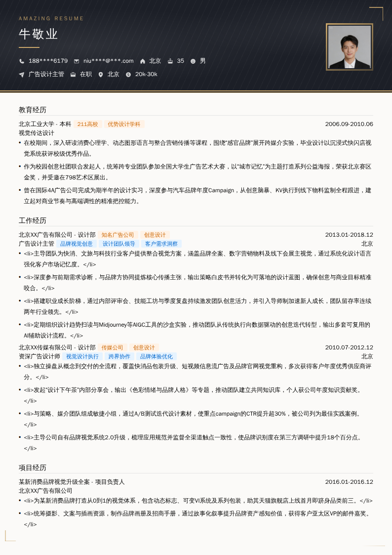Click the 设计团队领导 skill tag
The height and width of the screenshot is (555, 392).
pos(119,244)
